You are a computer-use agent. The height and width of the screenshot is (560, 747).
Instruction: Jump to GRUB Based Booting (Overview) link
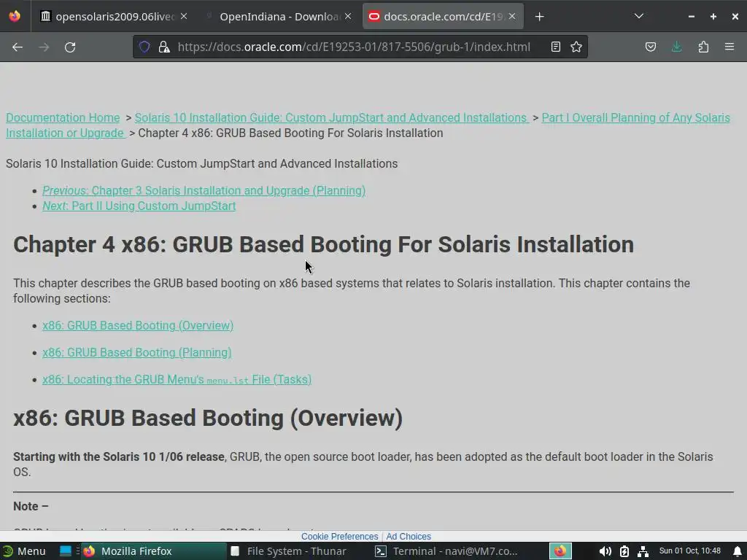[138, 325]
